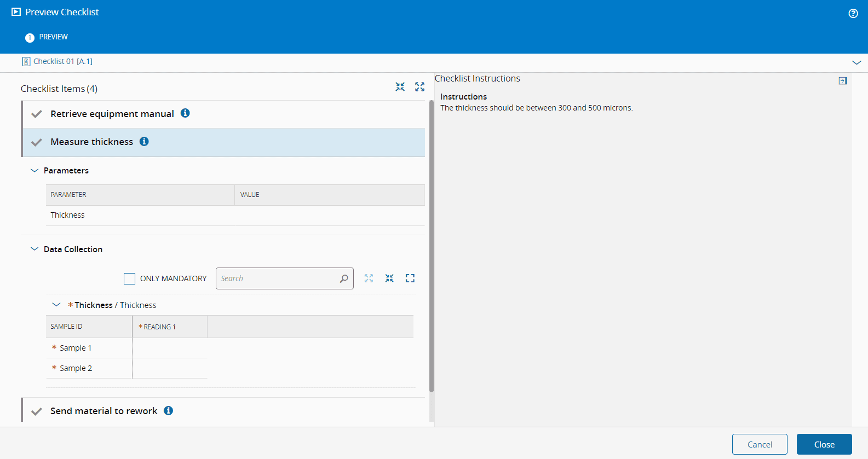Show info for Measure thickness item
Screen dimensions: 868x459
coord(144,141)
